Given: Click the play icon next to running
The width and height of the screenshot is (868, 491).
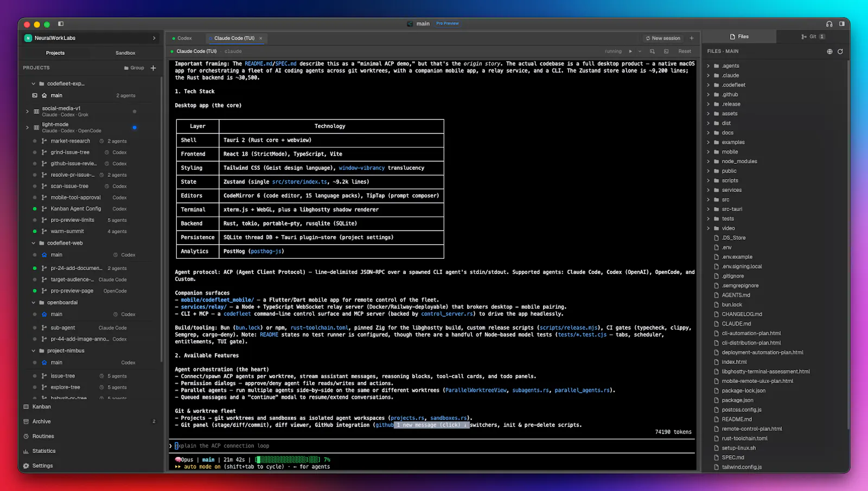Looking at the screenshot, I should [x=630, y=52].
